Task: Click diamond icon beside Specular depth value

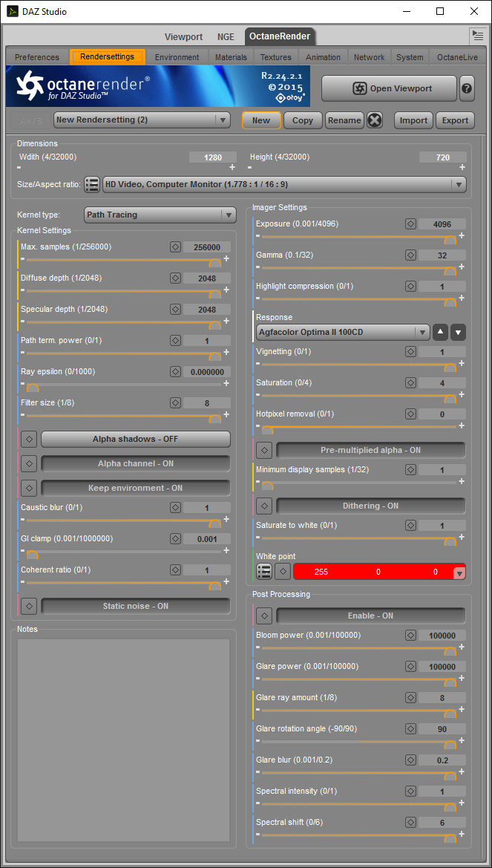Action: (x=175, y=309)
